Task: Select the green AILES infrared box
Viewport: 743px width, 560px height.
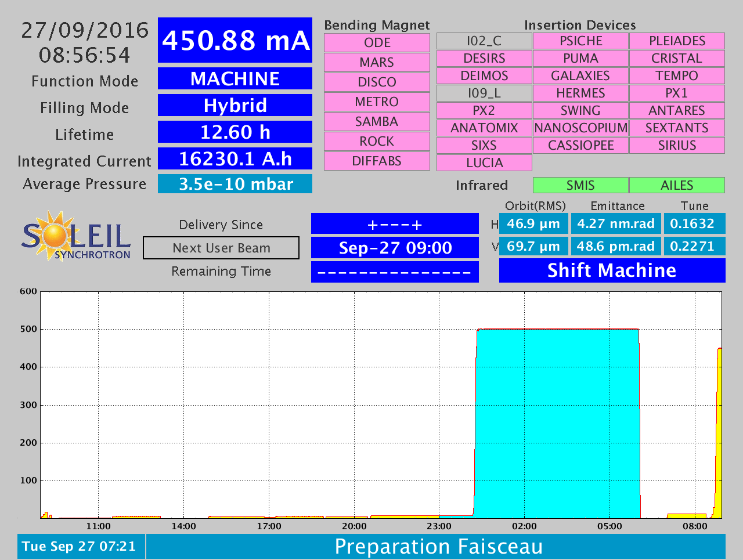Action: click(677, 185)
